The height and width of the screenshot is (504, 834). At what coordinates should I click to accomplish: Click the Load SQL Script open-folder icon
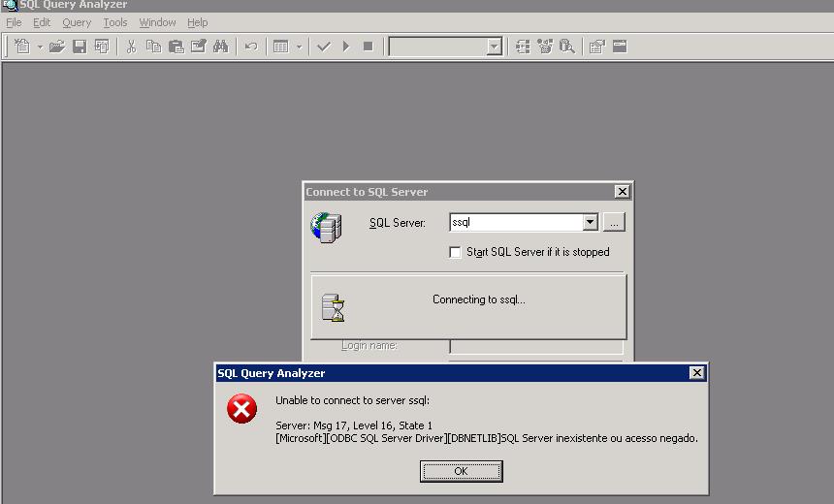click(x=57, y=47)
